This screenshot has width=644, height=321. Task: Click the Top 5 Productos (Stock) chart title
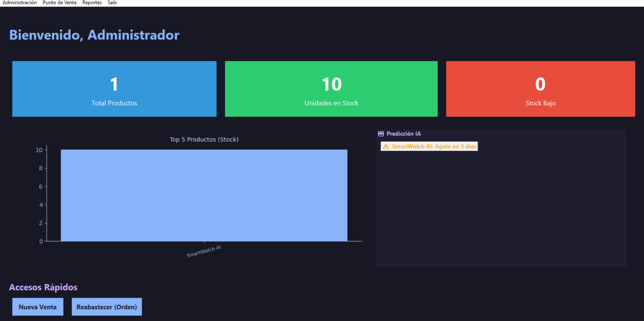point(204,139)
